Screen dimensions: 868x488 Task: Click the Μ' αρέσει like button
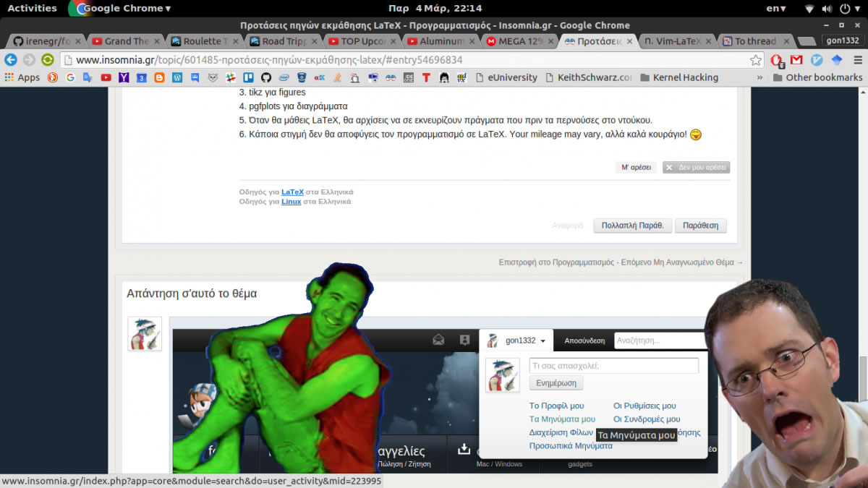pyautogui.click(x=637, y=167)
